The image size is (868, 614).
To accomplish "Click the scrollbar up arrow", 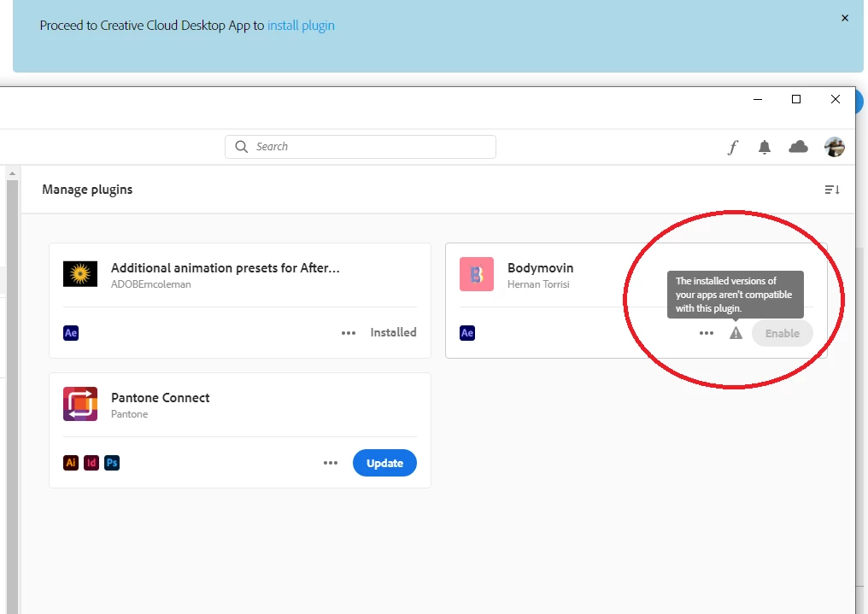I will tap(12, 173).
